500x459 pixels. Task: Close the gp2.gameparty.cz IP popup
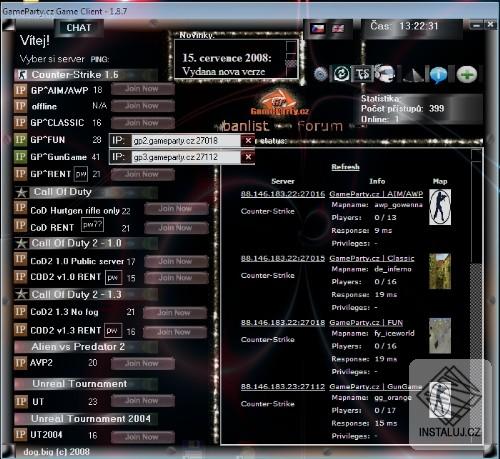tap(248, 141)
